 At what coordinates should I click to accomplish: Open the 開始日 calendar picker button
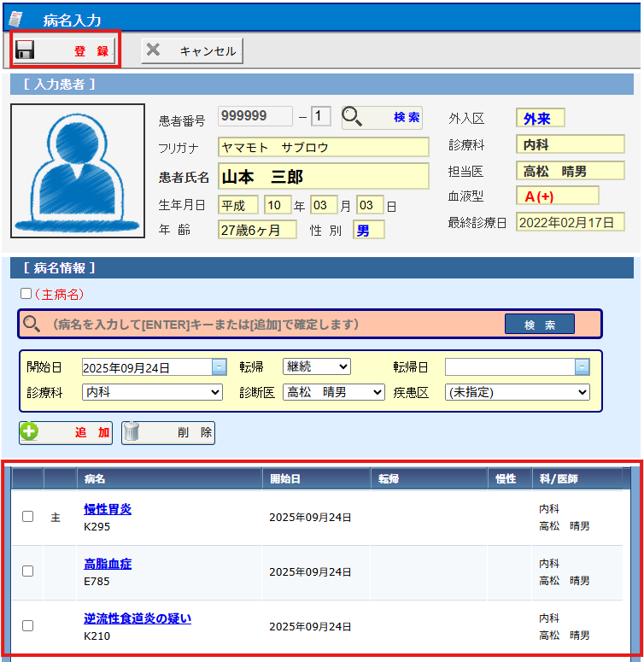click(219, 367)
